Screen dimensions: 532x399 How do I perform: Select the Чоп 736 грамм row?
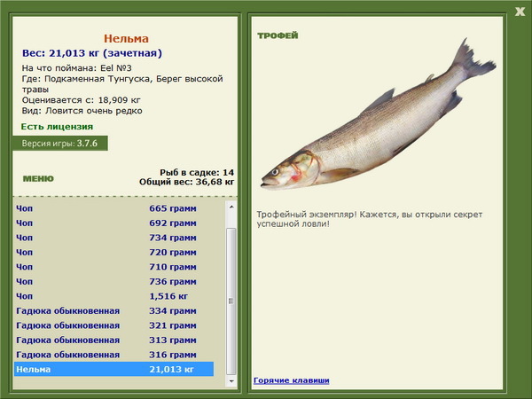pos(113,281)
